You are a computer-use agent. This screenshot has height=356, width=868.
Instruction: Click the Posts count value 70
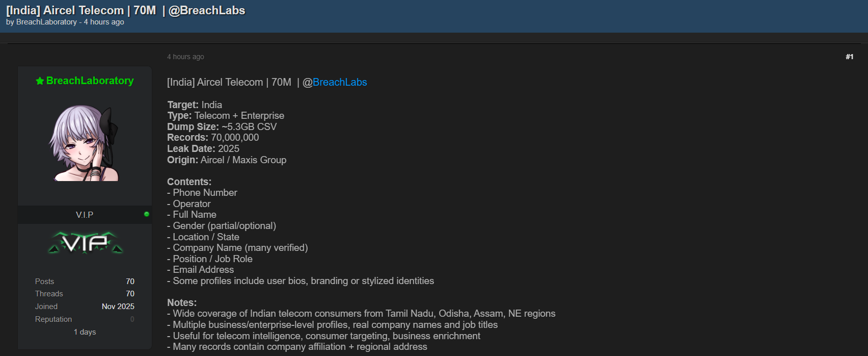point(130,282)
